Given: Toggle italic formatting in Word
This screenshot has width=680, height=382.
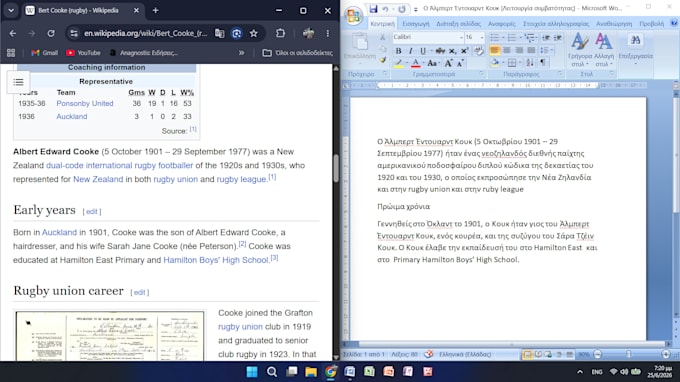Looking at the screenshot, I should [410, 51].
